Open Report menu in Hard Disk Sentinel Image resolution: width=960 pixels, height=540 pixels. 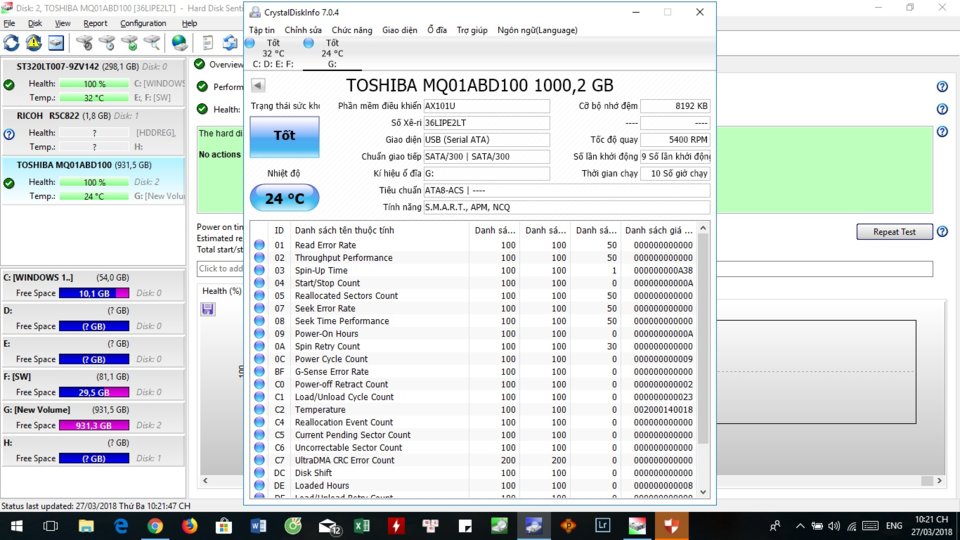point(95,23)
